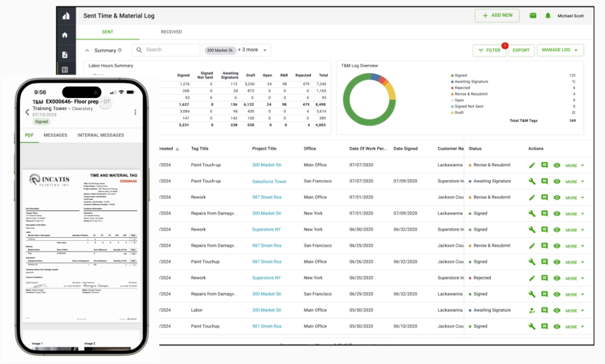Open the Messages tab on the phone
Screen dimensions: 605x364
(x=55, y=135)
